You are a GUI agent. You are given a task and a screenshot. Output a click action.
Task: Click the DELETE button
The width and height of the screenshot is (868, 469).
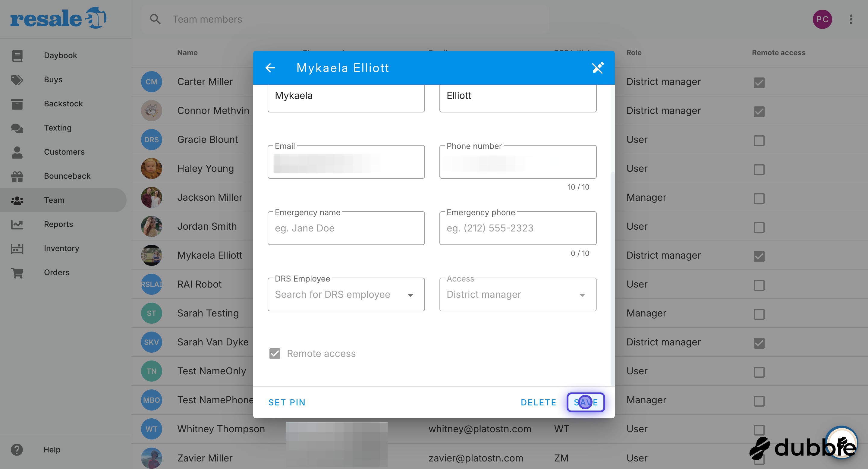(x=538, y=402)
